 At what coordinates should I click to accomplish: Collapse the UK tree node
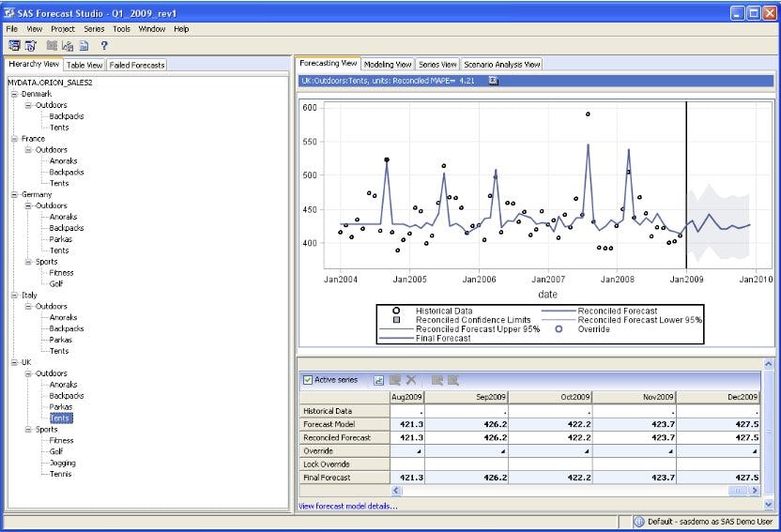[15, 362]
